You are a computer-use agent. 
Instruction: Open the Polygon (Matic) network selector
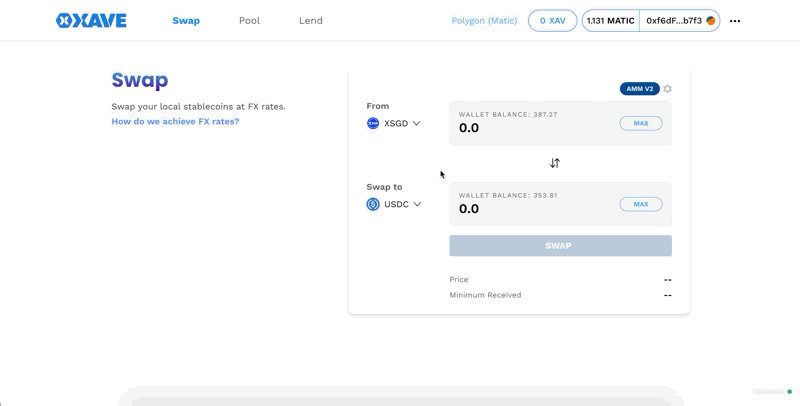484,21
